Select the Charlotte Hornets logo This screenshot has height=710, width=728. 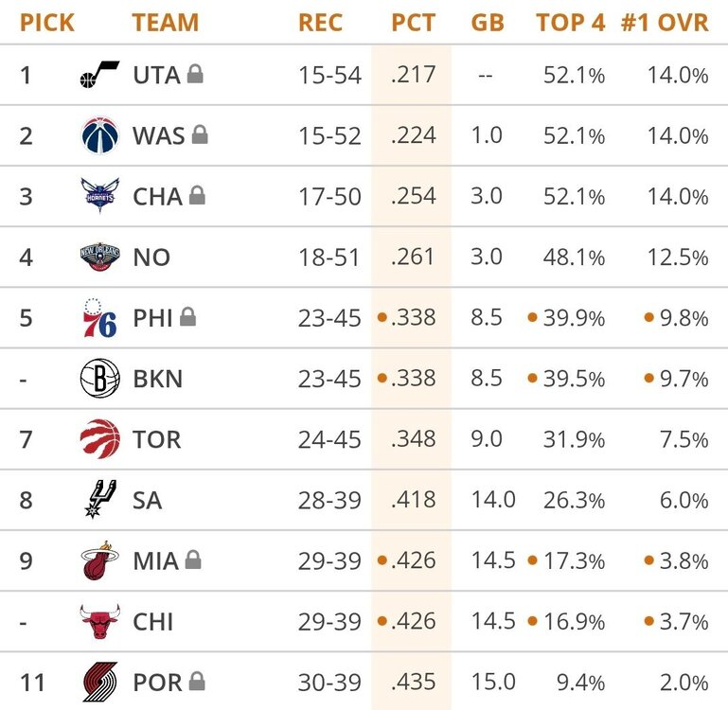point(99,196)
